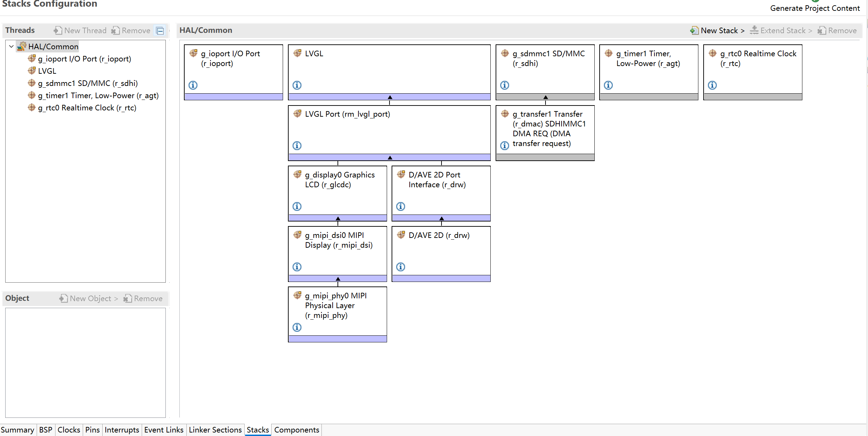Click info icon on g_display0 Graphics LCD block

click(297, 206)
